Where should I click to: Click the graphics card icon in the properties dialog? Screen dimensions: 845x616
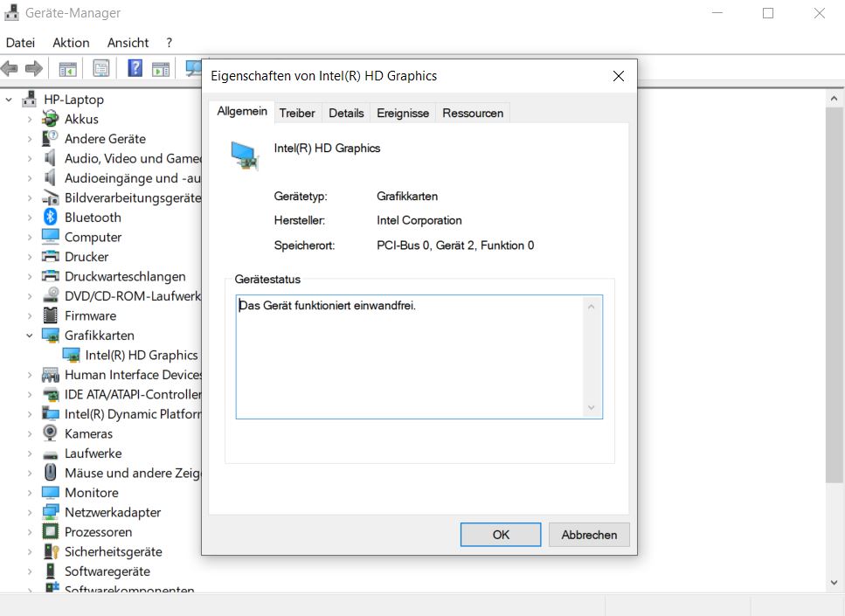point(246,156)
